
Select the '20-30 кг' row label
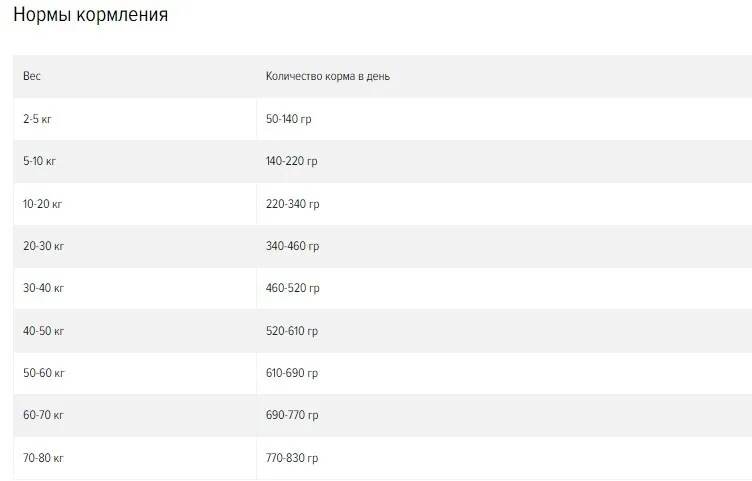point(43,246)
